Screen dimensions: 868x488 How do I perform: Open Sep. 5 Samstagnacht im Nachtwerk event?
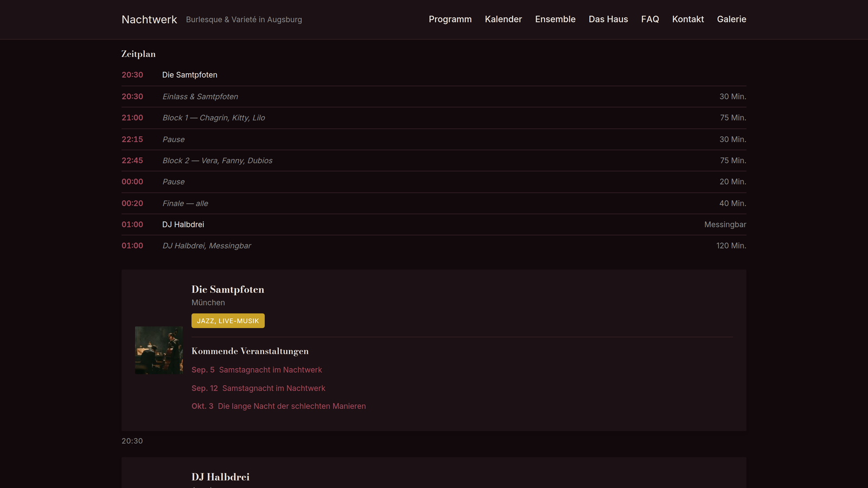tap(257, 370)
